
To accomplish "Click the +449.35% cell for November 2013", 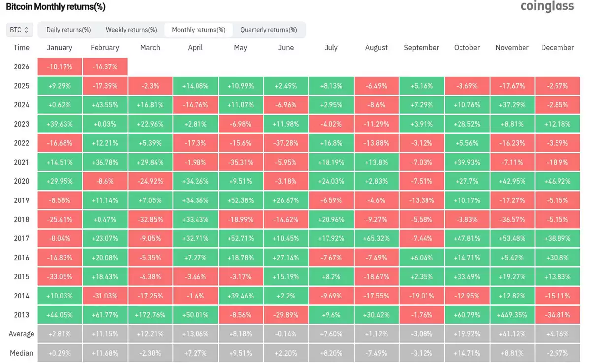I will (x=512, y=315).
